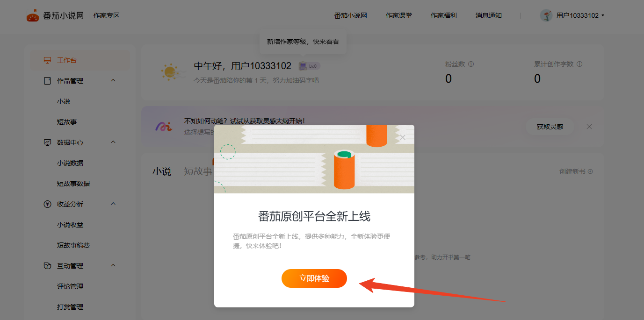Switch to the 短故事 tab

point(198,171)
